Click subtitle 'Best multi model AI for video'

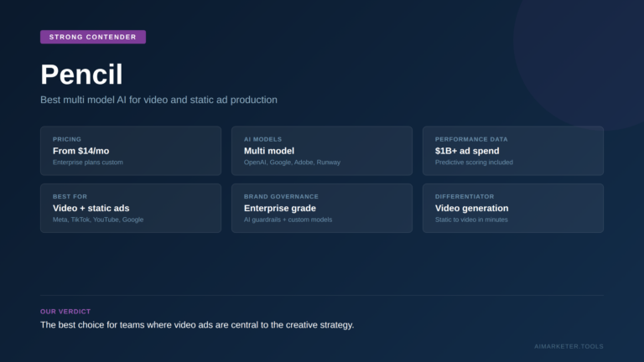tap(158, 100)
